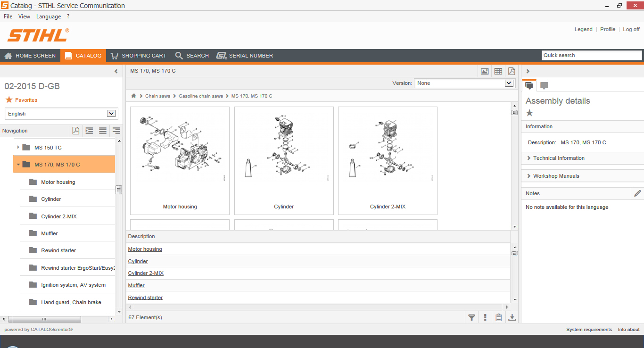Open the SHOPPING CART tab
The height and width of the screenshot is (348, 644).
coord(138,56)
